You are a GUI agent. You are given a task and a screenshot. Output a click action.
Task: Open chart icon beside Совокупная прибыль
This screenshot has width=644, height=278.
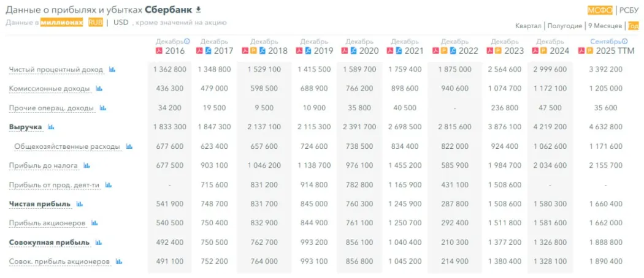(99, 242)
